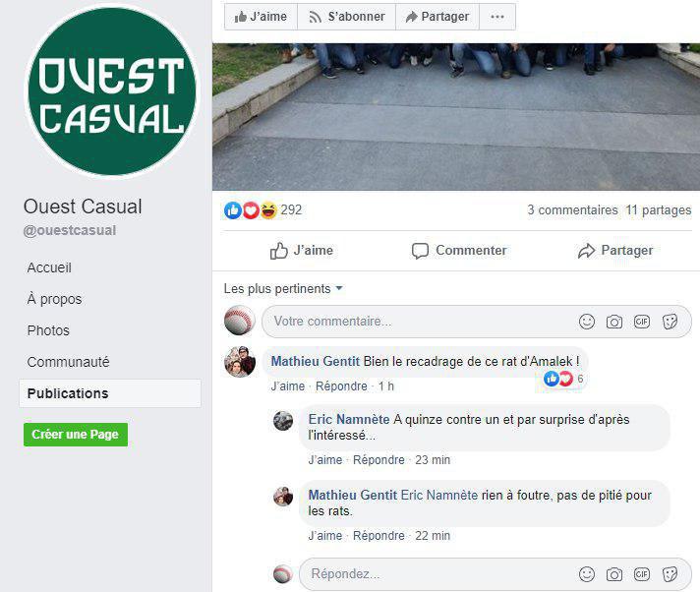Insert emoji in the Répondez reply box
Image resolution: width=700 pixels, height=592 pixels.
click(587, 574)
